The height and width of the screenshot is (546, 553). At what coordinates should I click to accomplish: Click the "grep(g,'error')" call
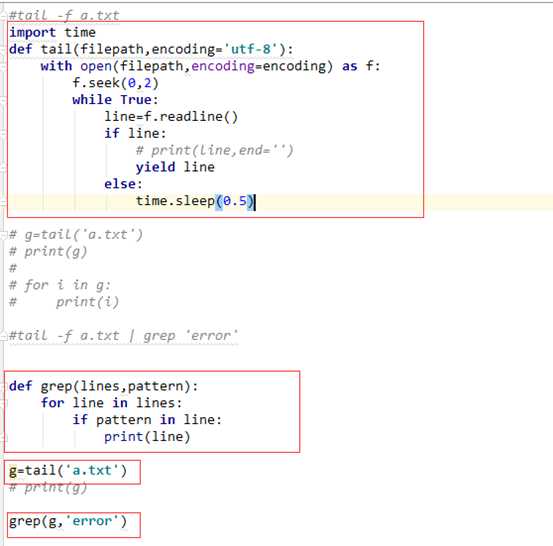coord(68,521)
